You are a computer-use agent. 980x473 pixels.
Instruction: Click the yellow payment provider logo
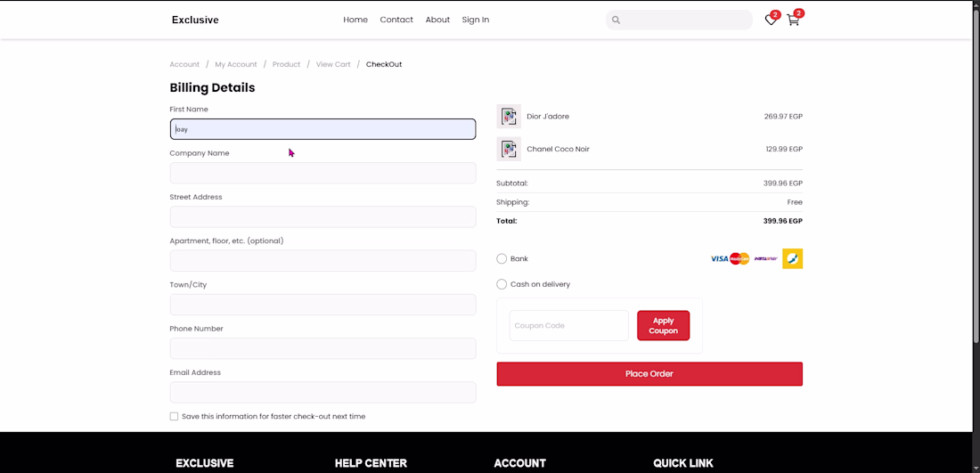(x=793, y=258)
